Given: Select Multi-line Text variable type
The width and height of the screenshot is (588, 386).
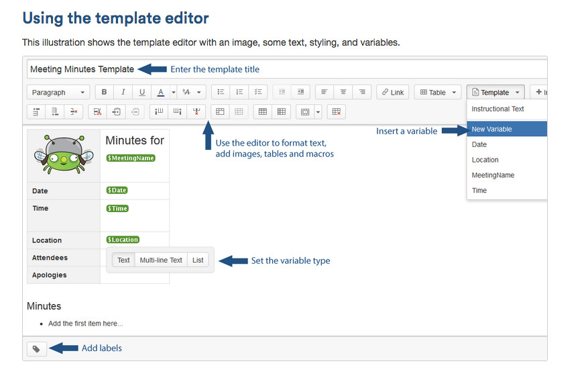Looking at the screenshot, I should [x=161, y=260].
